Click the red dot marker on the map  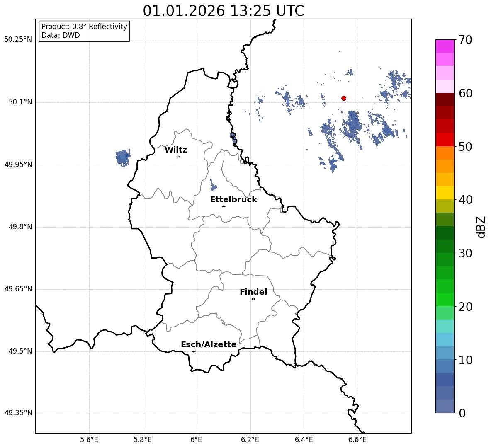pos(343,98)
